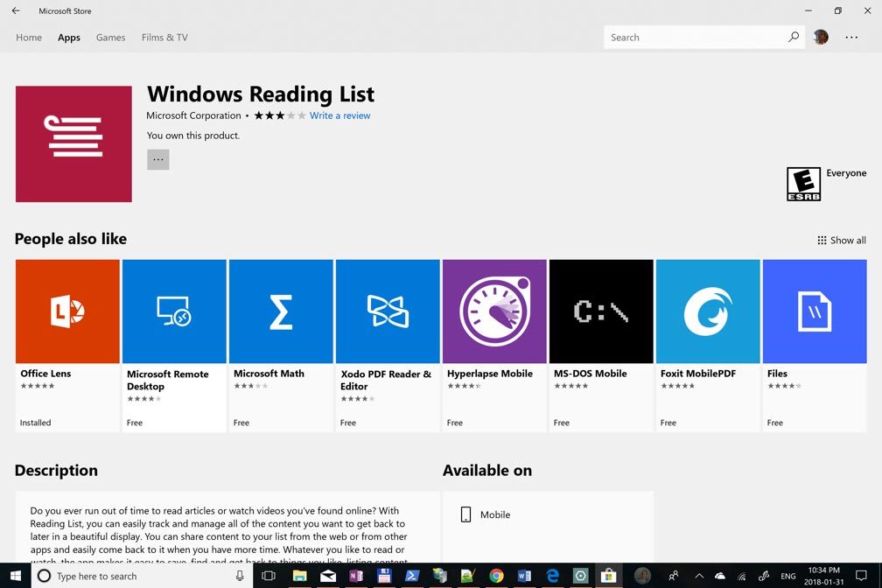882x588 pixels.
Task: Open the Home tab
Action: (29, 38)
